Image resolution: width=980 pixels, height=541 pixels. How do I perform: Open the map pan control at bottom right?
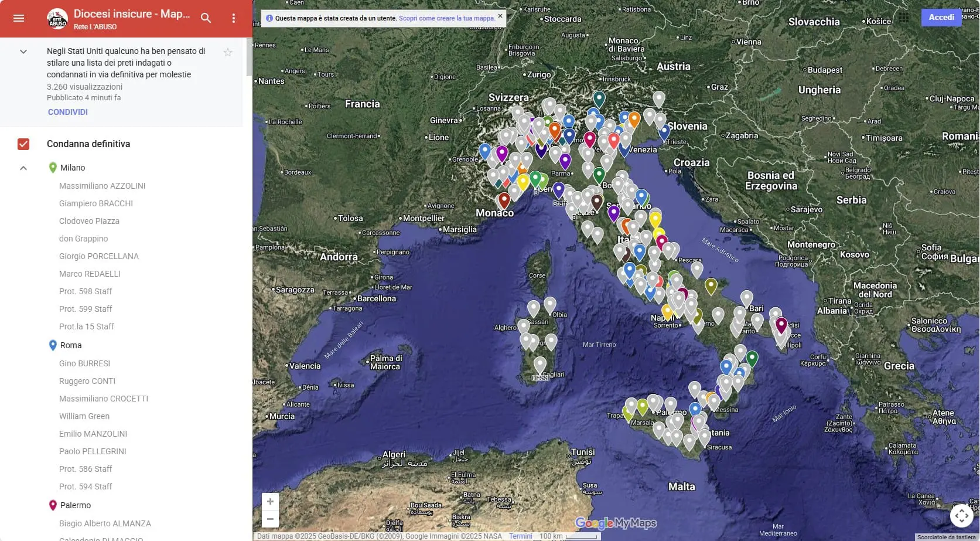pyautogui.click(x=961, y=516)
